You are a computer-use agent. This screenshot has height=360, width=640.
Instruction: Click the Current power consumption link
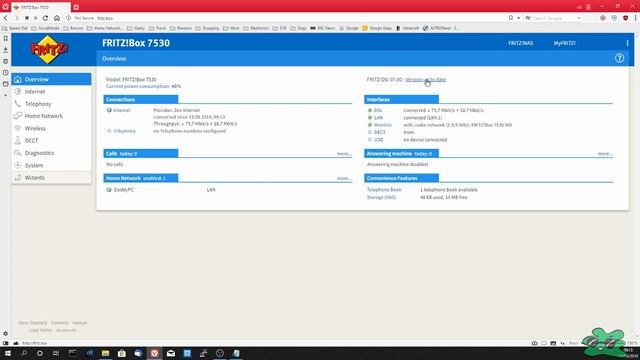click(138, 86)
